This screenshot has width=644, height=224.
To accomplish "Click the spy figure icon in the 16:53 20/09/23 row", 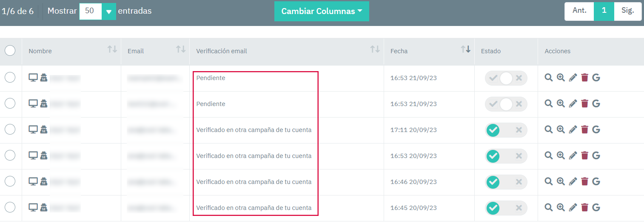I will coord(43,155).
